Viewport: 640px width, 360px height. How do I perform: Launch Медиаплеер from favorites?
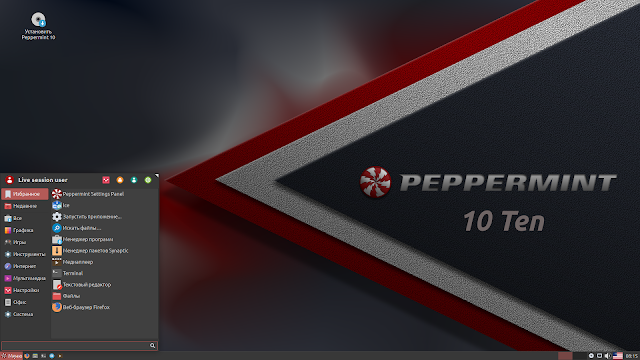(104, 262)
